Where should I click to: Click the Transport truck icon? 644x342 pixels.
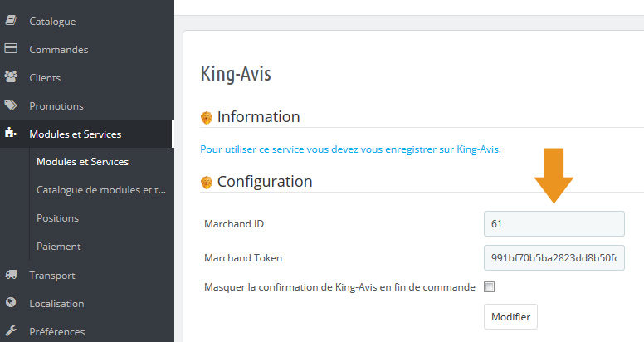(x=11, y=274)
